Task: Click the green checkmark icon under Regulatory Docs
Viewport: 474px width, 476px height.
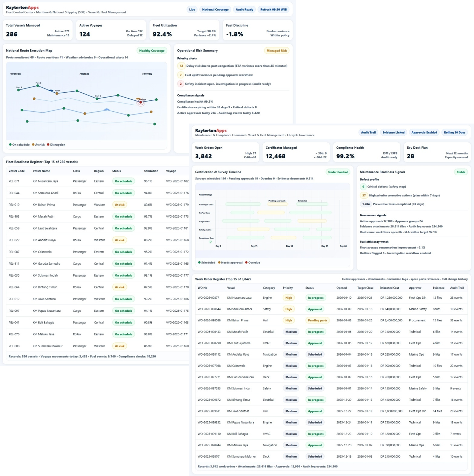Action: 211,242
